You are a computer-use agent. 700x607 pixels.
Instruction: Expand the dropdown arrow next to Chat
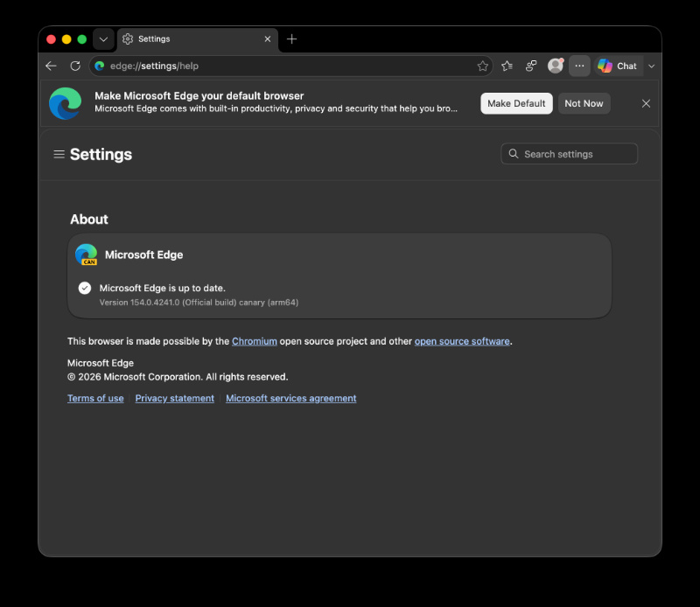click(651, 66)
